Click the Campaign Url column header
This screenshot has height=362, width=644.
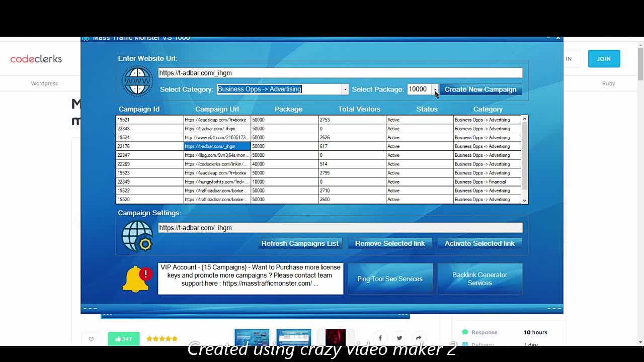[x=217, y=109]
